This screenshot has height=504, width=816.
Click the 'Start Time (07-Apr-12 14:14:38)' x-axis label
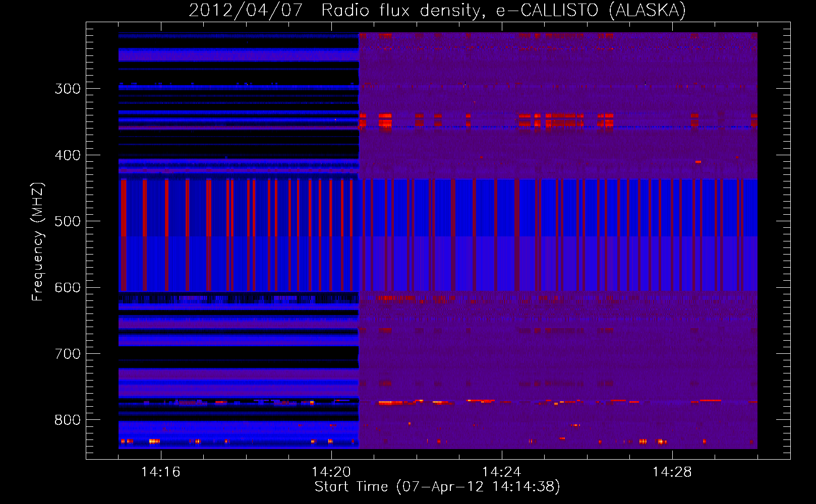click(437, 487)
